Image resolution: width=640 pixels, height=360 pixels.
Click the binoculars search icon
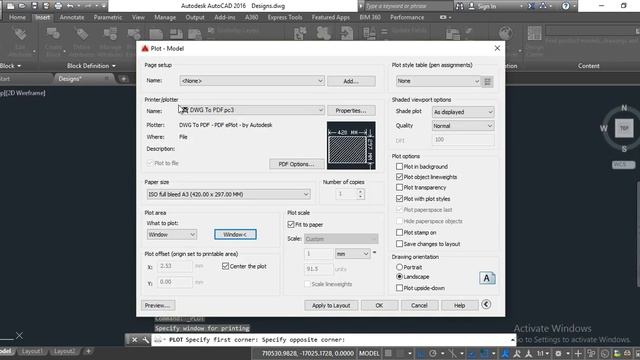coord(460,6)
